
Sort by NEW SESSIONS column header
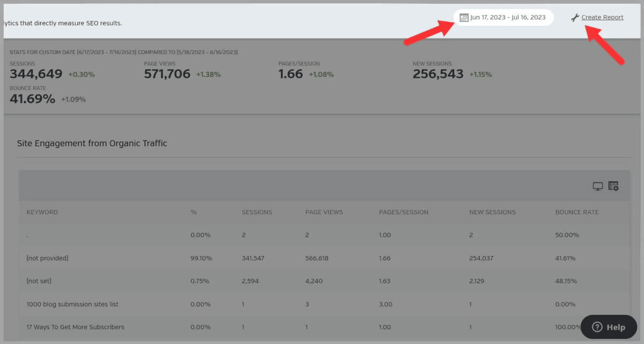click(492, 212)
